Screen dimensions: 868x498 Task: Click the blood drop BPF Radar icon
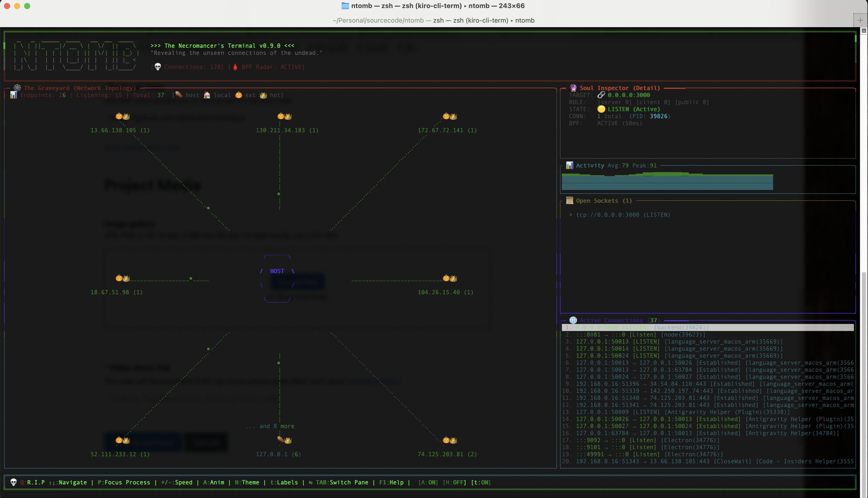[x=235, y=67]
